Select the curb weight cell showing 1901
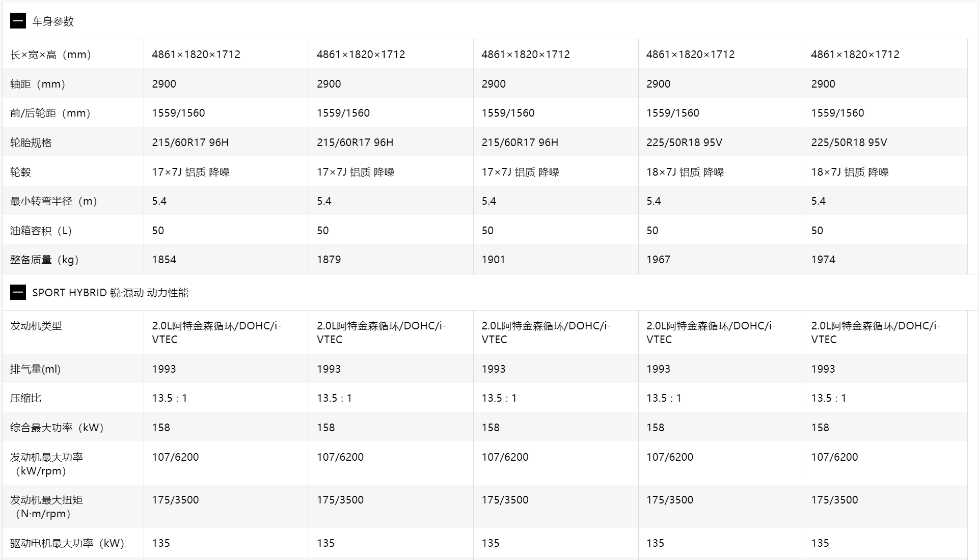Image resolution: width=979 pixels, height=560 pixels. point(493,260)
